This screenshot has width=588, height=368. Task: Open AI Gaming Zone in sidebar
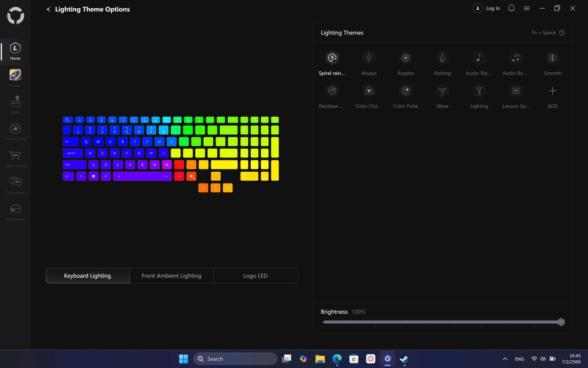point(15,132)
